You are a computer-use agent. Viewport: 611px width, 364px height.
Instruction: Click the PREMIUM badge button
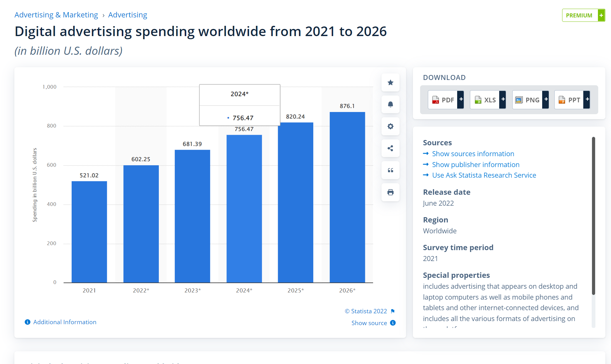point(583,15)
